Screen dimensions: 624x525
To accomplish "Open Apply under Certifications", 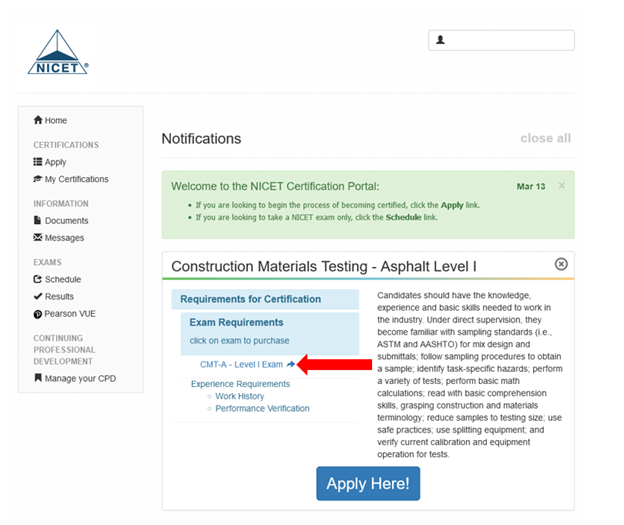I will [x=50, y=162].
